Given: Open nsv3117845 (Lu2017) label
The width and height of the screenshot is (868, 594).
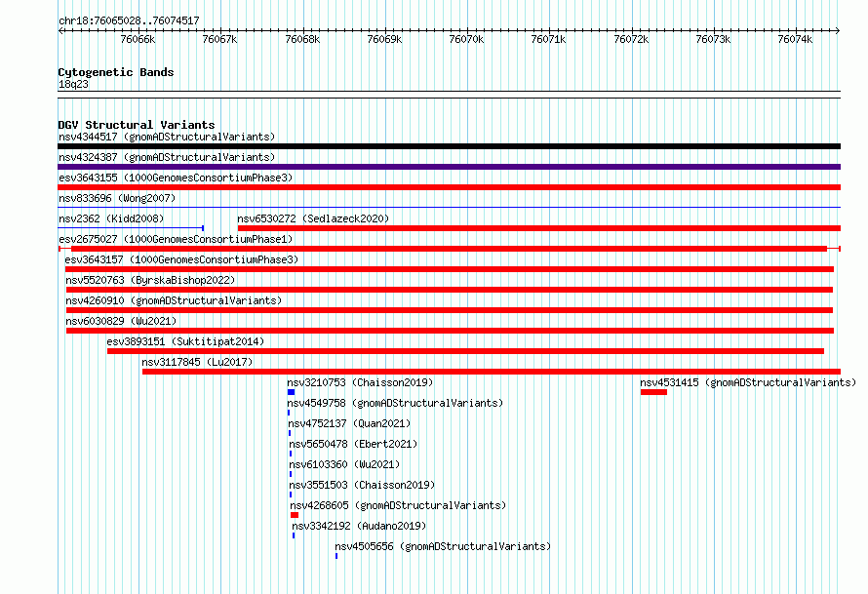Looking at the screenshot, I should tap(197, 362).
